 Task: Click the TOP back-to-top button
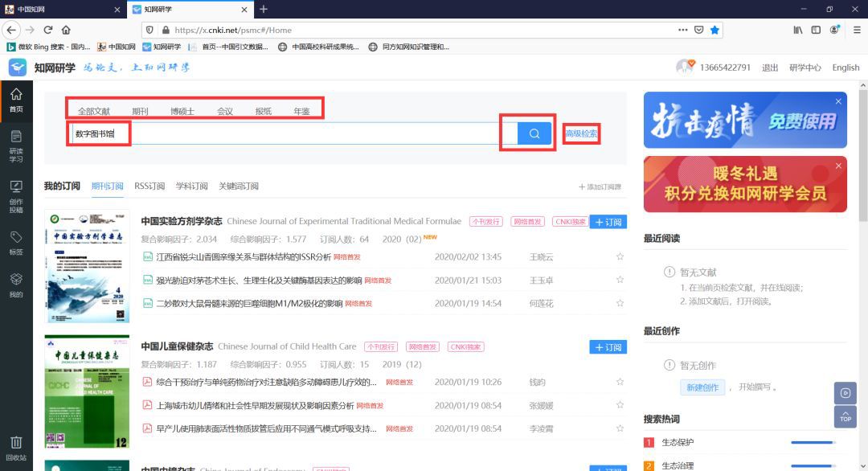(x=845, y=416)
